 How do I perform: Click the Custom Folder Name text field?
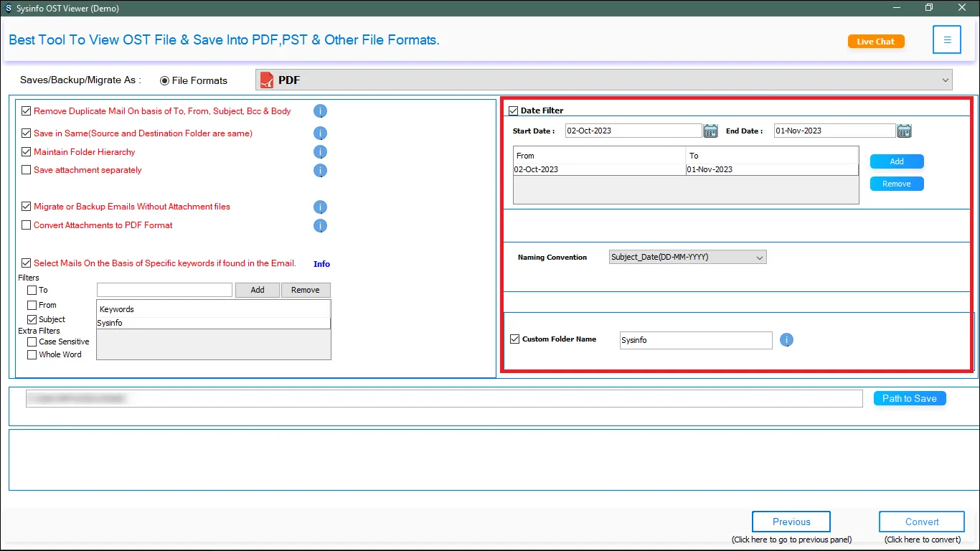(695, 340)
